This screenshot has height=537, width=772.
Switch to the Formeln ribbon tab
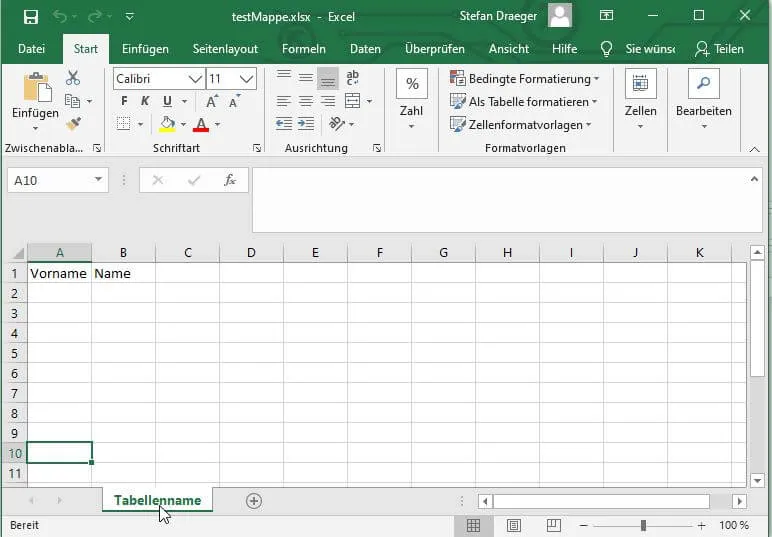coord(304,49)
